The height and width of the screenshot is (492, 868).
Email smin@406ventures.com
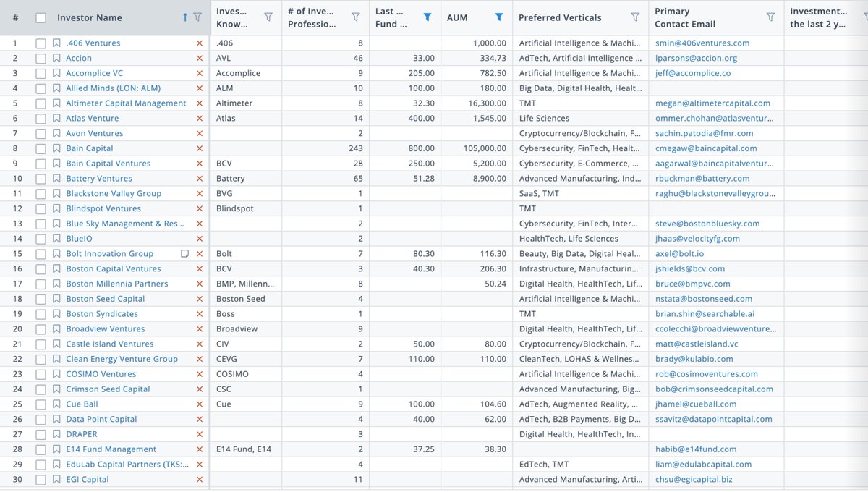click(702, 43)
